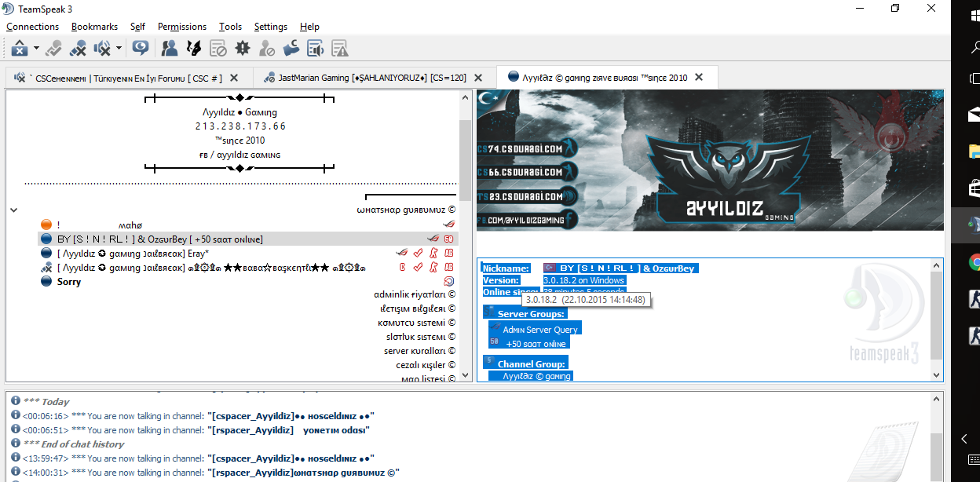Click the client info panel scrollbar down arrow
The image size is (980, 482).
[x=937, y=374]
